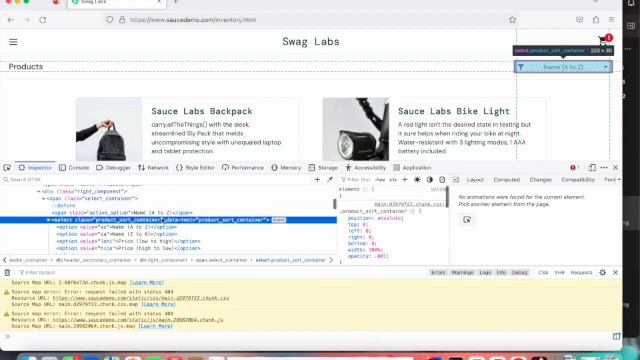Open the Performance tab
This screenshot has width=640, height=360.
(x=243, y=167)
